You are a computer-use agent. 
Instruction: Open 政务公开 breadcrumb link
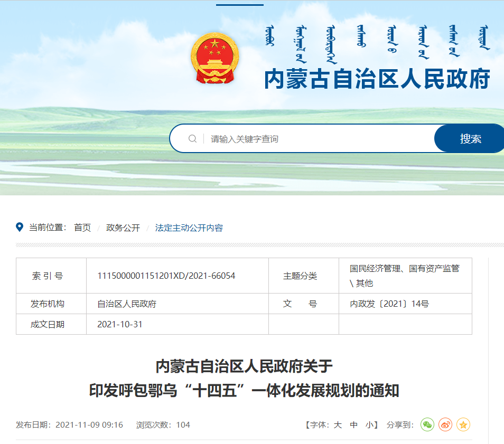123,228
